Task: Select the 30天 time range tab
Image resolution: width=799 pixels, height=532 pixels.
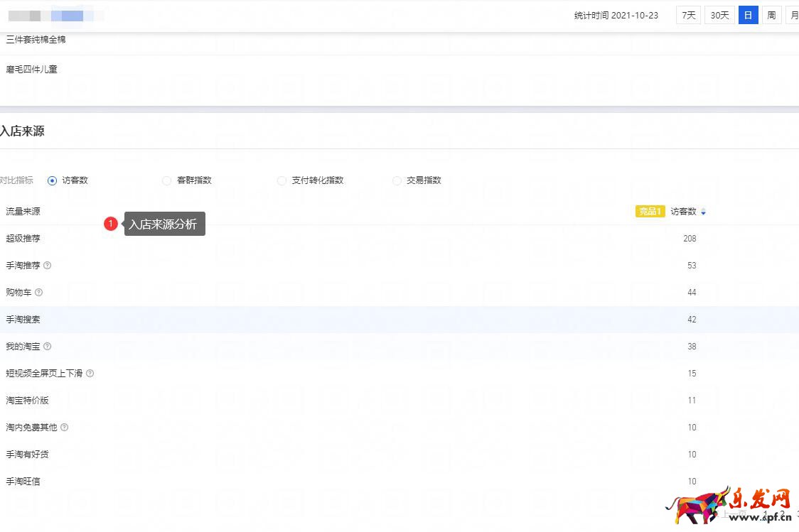Action: coord(719,15)
